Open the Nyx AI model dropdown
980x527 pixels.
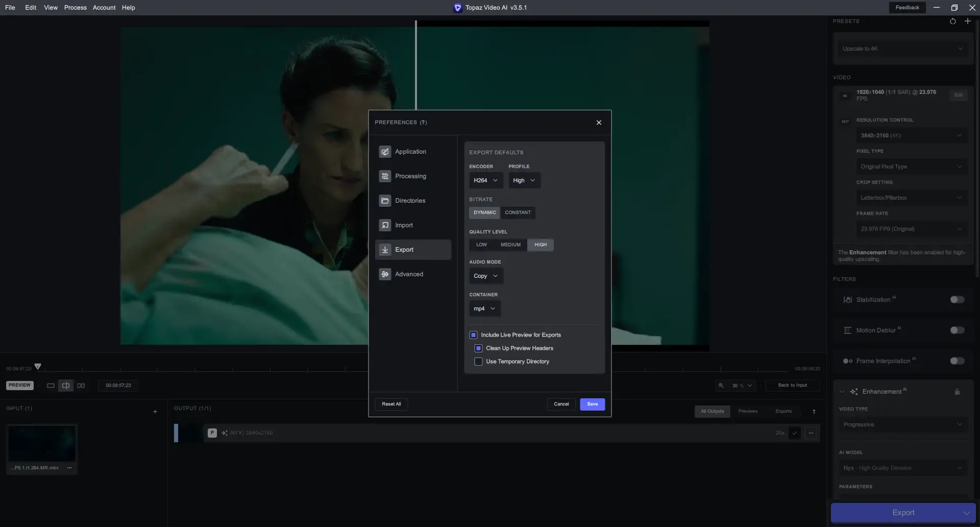[x=903, y=468]
